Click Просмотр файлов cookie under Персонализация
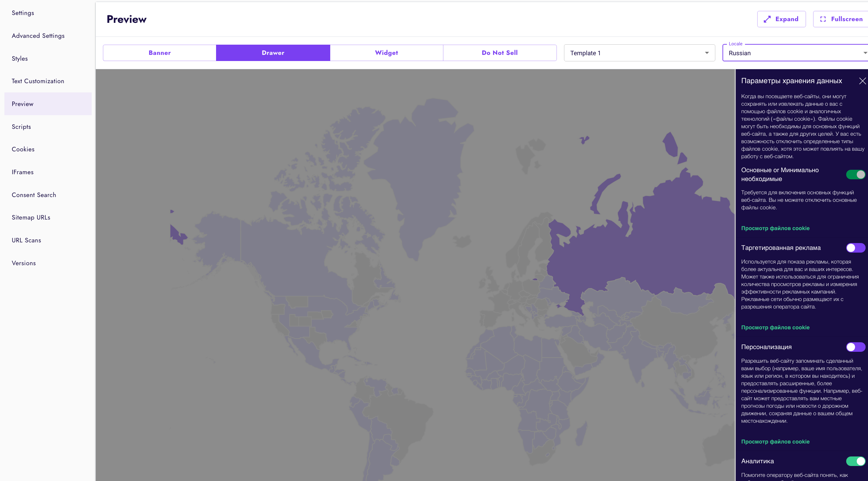The width and height of the screenshot is (868, 481). [775, 442]
